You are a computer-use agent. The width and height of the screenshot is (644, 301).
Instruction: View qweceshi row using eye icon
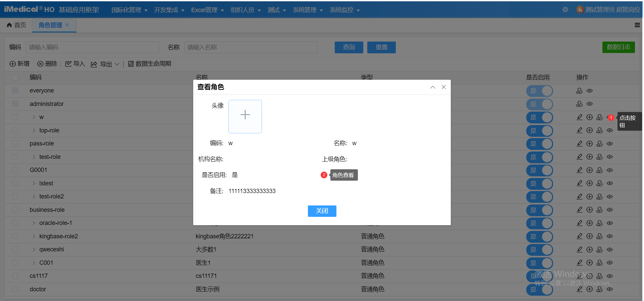(610, 249)
